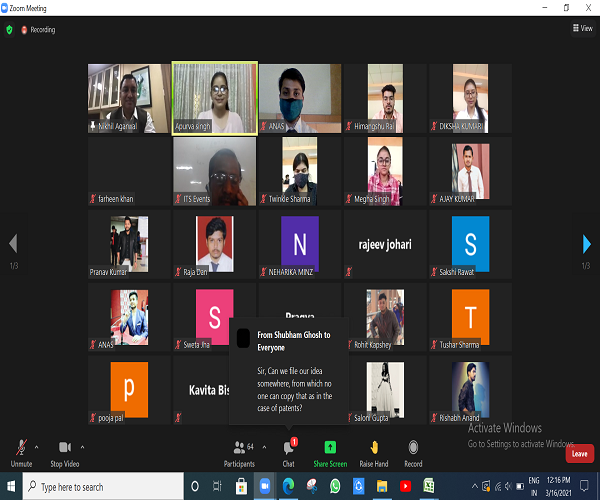Click the Record button icon
The height and width of the screenshot is (500, 600).
click(x=413, y=447)
